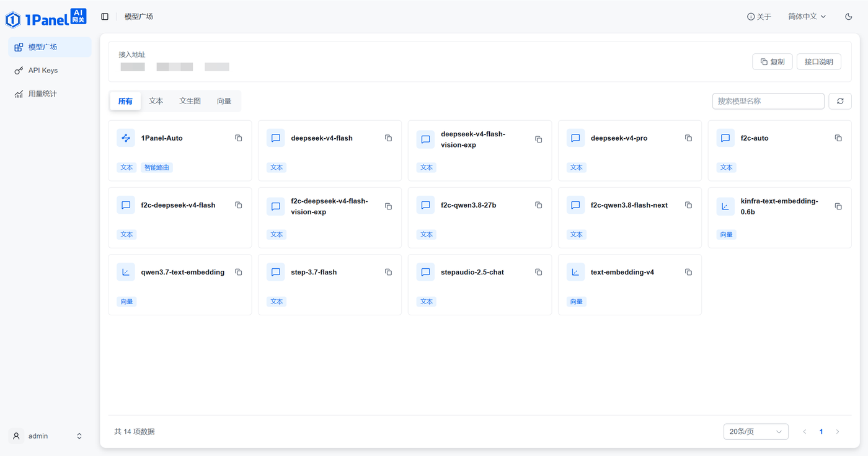Open the 关于 about link
Image resolution: width=868 pixels, height=456 pixels.
[x=759, y=17]
